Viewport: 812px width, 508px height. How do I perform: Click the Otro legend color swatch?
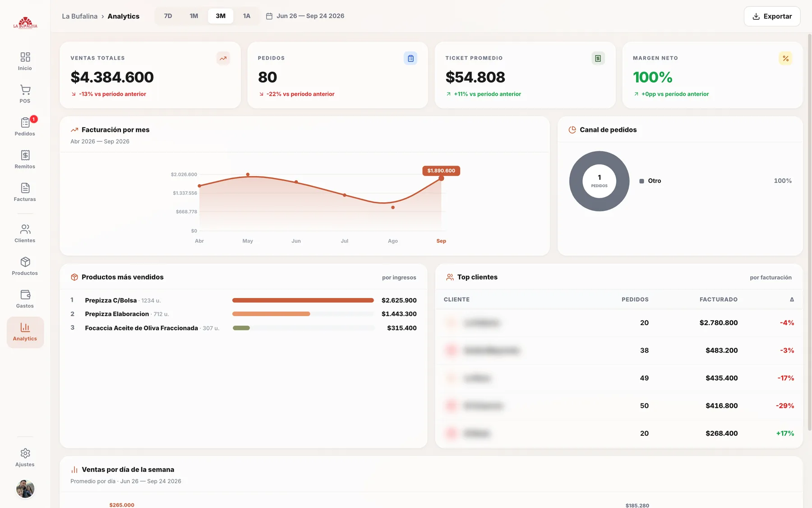click(641, 181)
